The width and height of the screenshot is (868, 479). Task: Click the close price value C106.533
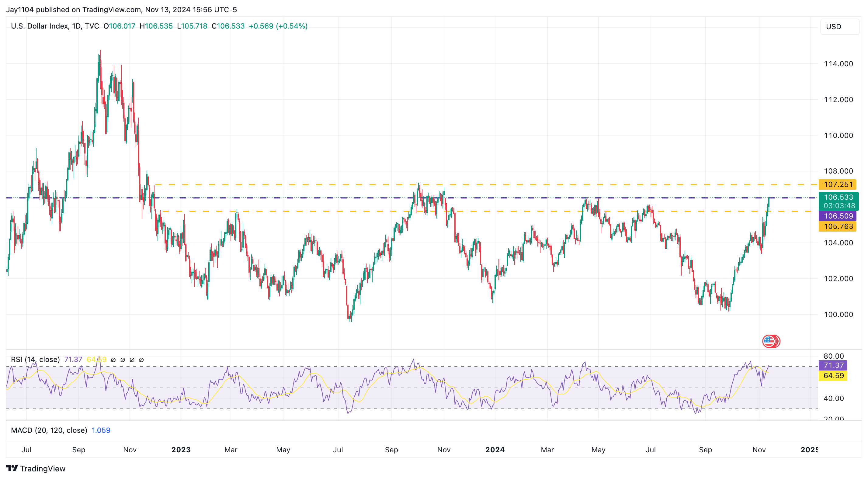pyautogui.click(x=228, y=26)
